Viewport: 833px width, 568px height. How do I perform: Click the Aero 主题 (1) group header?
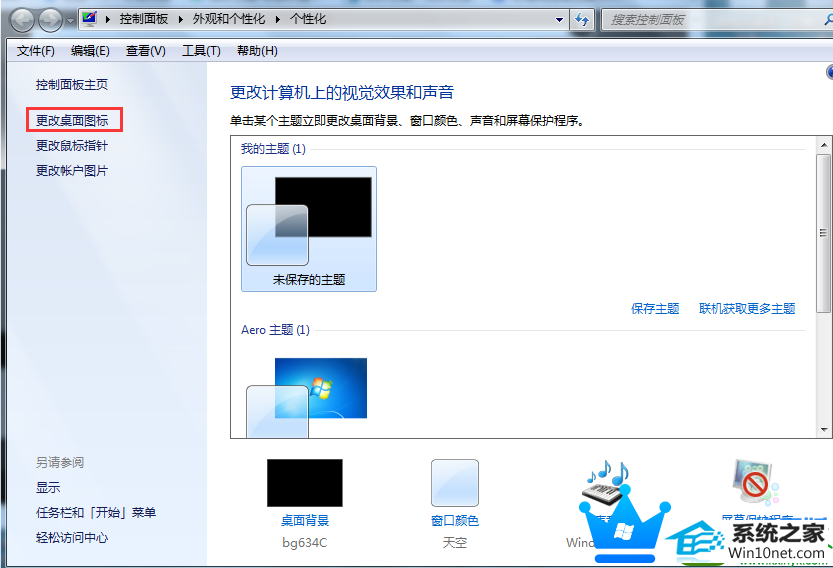275,330
